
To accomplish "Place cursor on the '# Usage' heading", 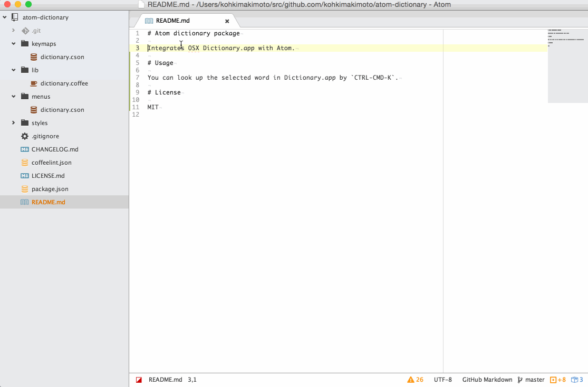I will tap(160, 63).
